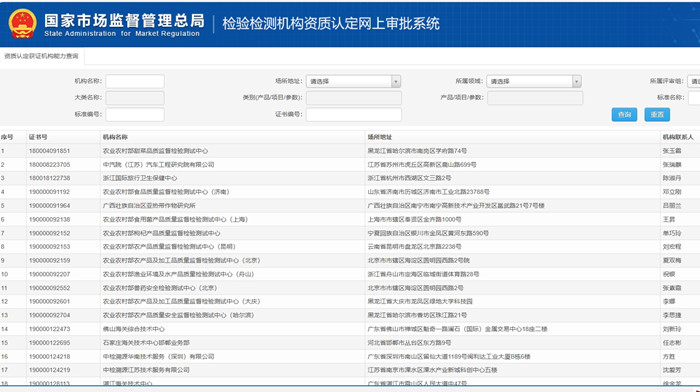Click the 场所地址 combo box text area
Image resolution: width=700 pixels, height=392 pixels.
pos(349,81)
